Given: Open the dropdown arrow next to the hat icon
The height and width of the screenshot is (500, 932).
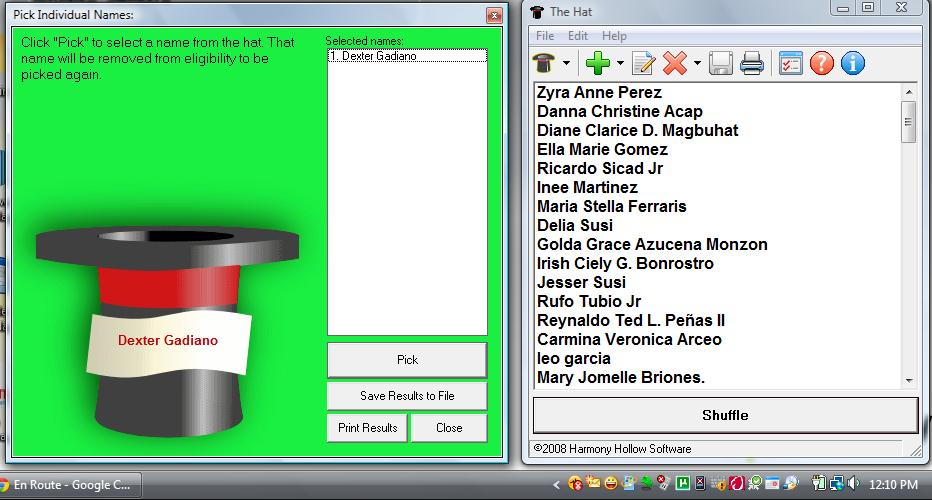Looking at the screenshot, I should (x=566, y=63).
